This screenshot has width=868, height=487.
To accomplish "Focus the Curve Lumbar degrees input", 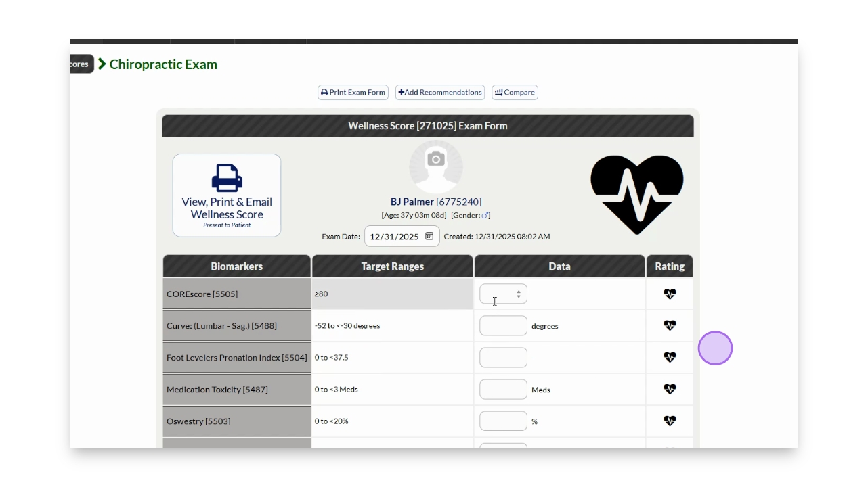I will [503, 326].
